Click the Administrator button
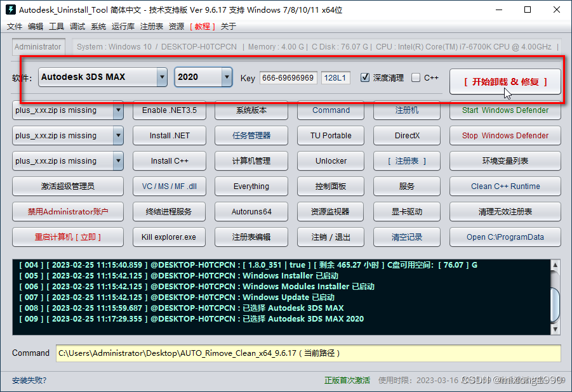 38,47
